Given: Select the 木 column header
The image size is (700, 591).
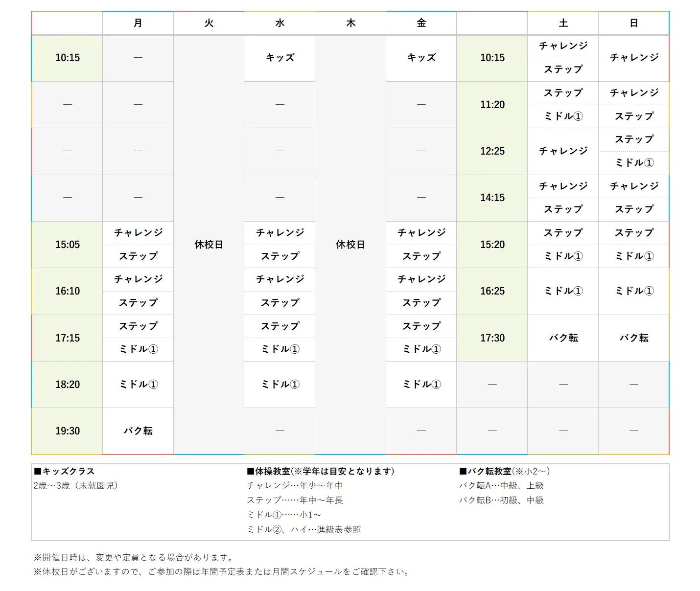Looking at the screenshot, I should [x=350, y=23].
